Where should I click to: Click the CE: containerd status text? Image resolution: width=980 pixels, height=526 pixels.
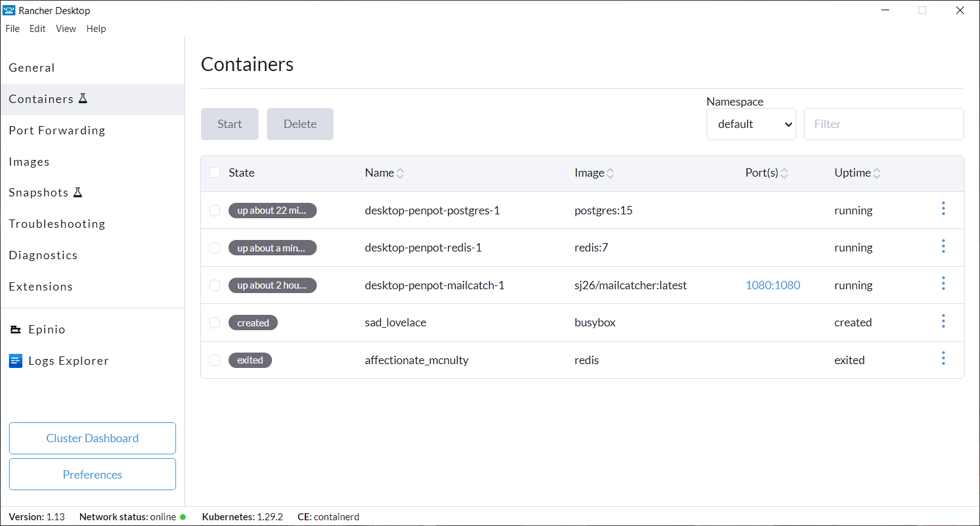pyautogui.click(x=328, y=517)
